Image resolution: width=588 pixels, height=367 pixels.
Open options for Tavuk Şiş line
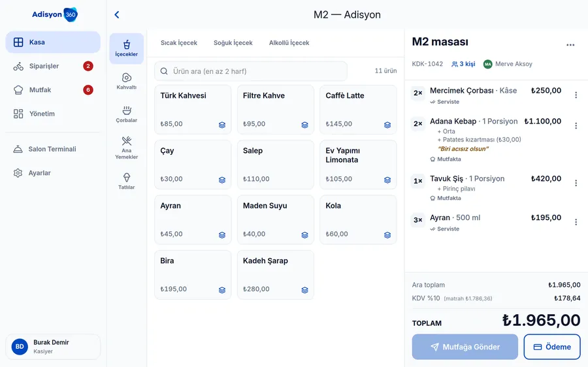pos(576,183)
